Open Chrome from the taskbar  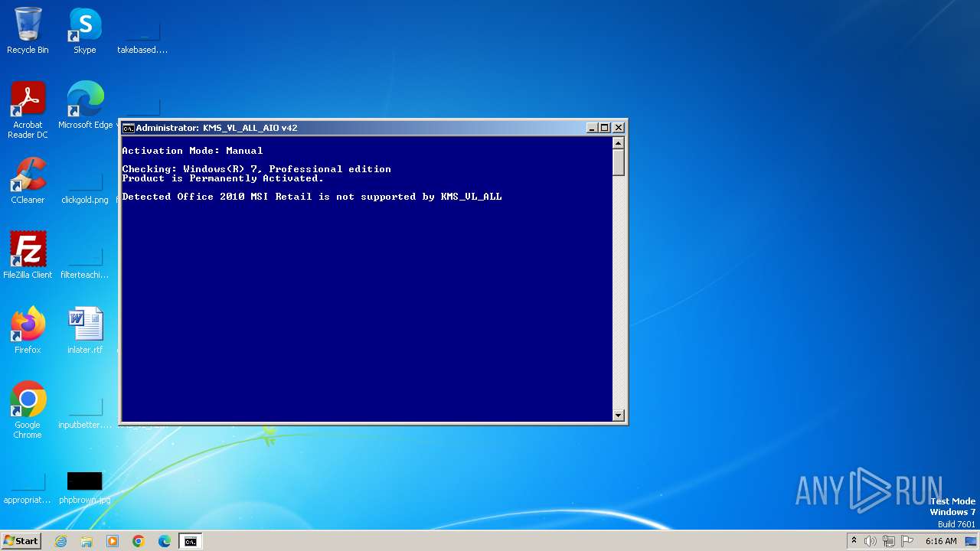pos(139,541)
